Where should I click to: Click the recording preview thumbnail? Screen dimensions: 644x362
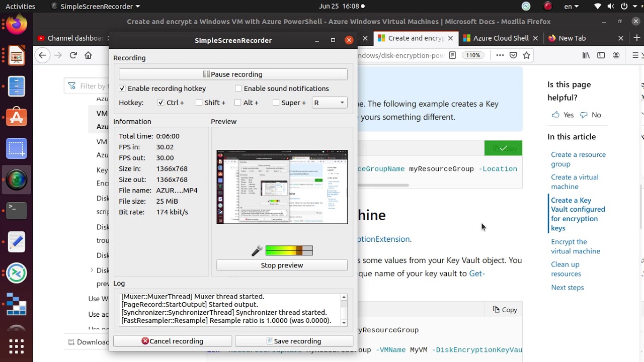click(282, 187)
